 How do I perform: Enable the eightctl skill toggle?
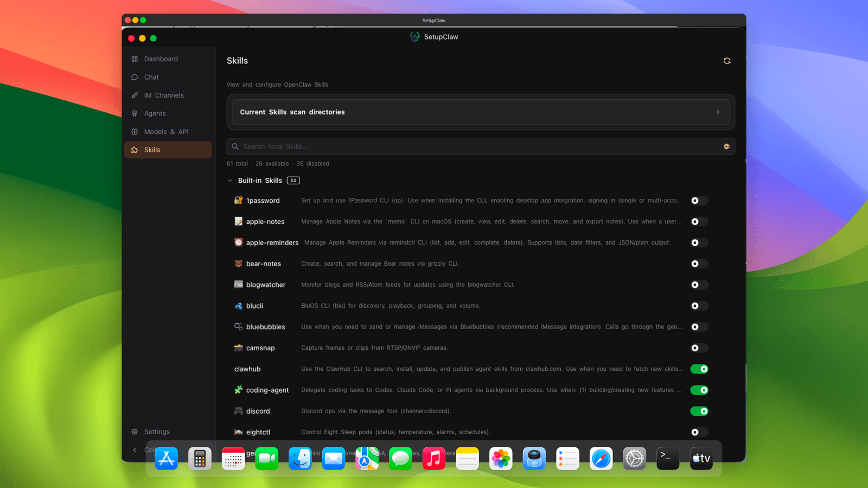pyautogui.click(x=699, y=432)
